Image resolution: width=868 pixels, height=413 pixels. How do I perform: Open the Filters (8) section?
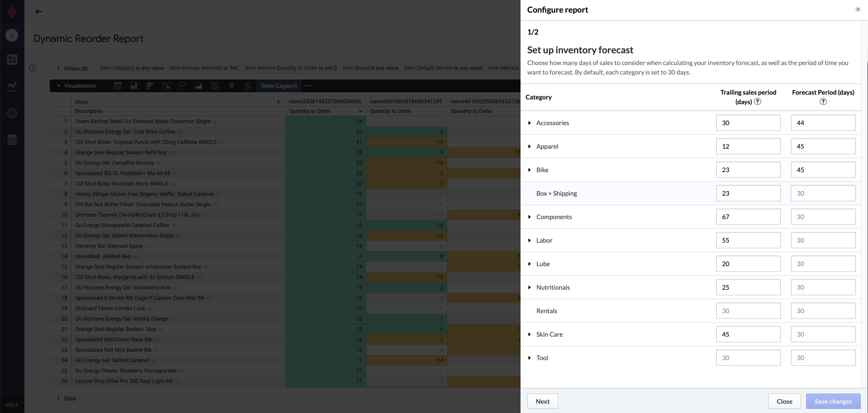point(72,69)
